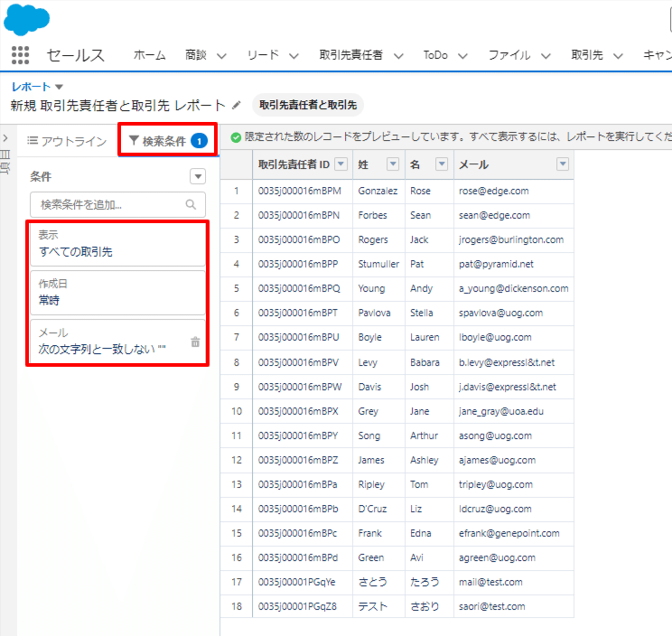Select cell mail@test.com

point(513,583)
